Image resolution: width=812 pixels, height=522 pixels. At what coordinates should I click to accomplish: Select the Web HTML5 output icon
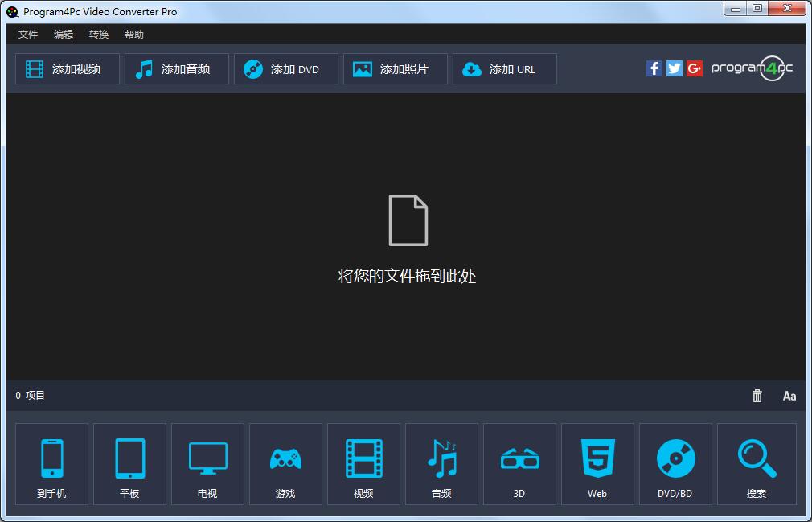(597, 464)
